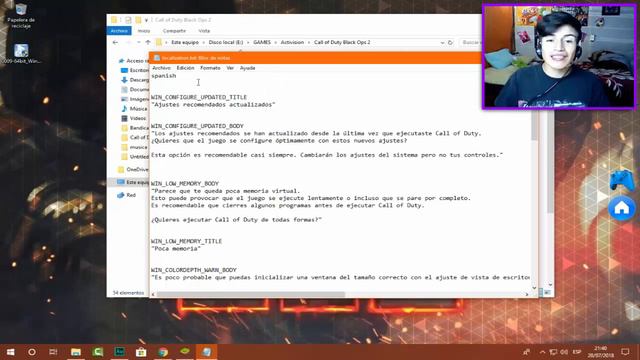Select Documentos in the navigation pane
The image size is (640, 360).
coord(135,89)
